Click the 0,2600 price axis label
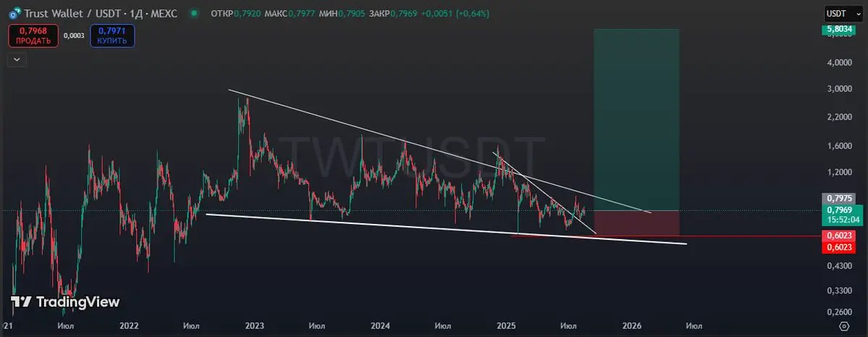 click(x=840, y=312)
